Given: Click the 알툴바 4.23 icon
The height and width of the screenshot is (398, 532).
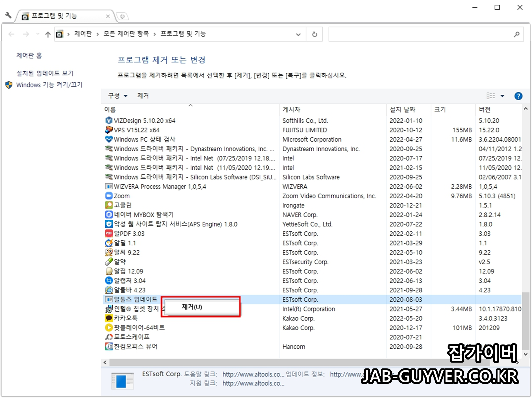Looking at the screenshot, I should point(109,290).
